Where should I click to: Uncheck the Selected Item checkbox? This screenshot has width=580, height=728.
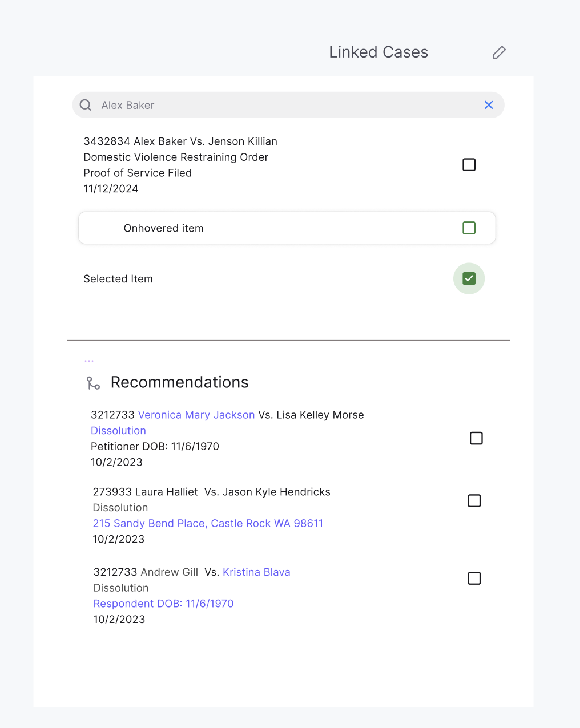(469, 278)
